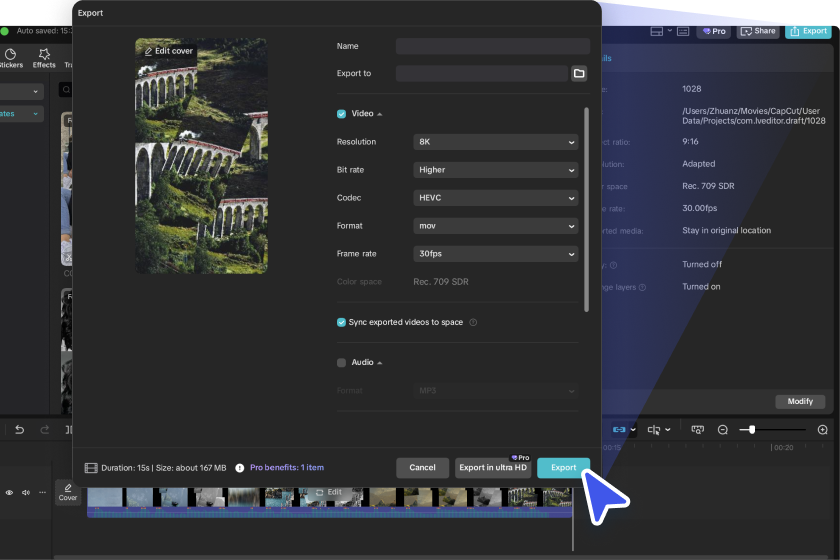
Task: Adjust the timeline zoom slider
Action: [x=752, y=430]
